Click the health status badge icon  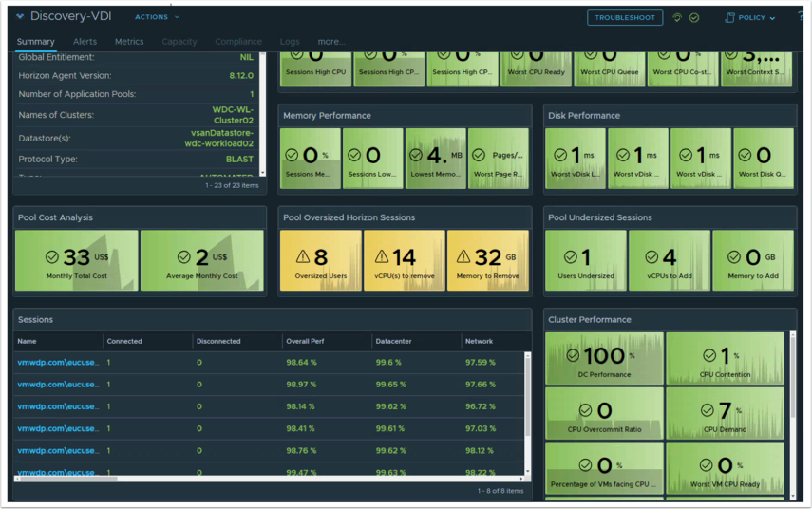tap(677, 17)
